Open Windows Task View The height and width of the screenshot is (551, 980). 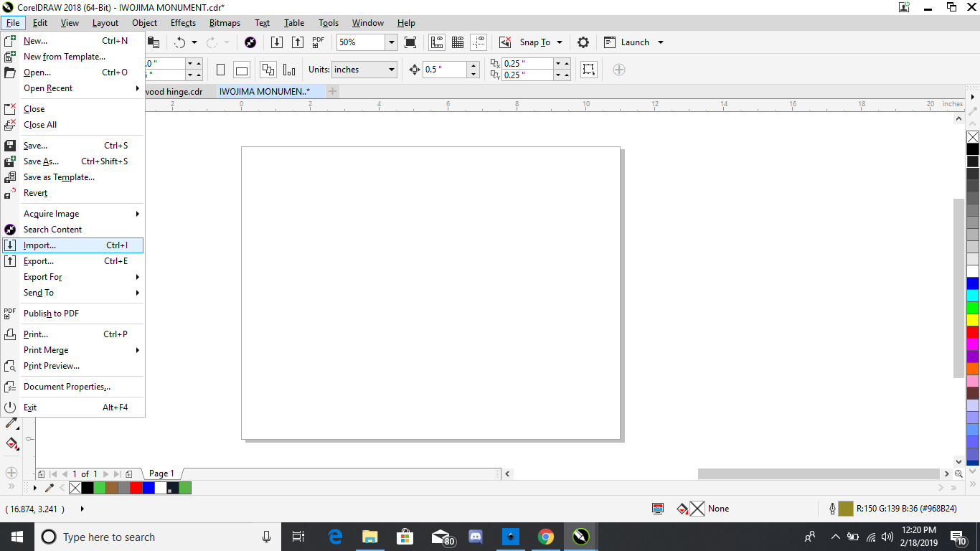coord(299,537)
